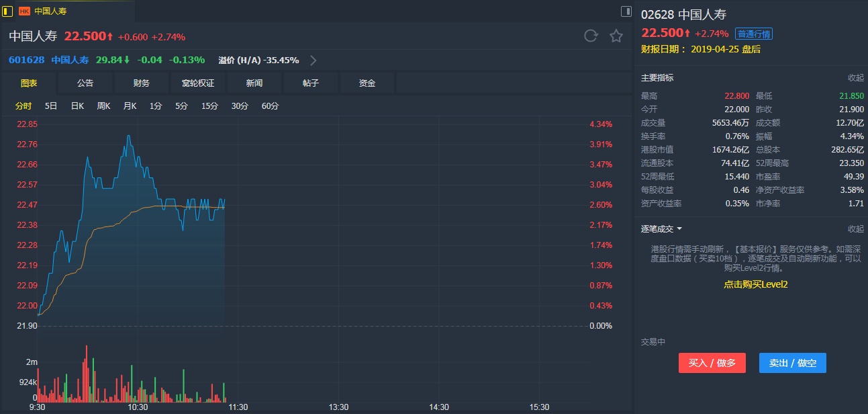Collapse the 逐笔成交 section via 收起
This screenshot has height=414, width=868.
855,229
